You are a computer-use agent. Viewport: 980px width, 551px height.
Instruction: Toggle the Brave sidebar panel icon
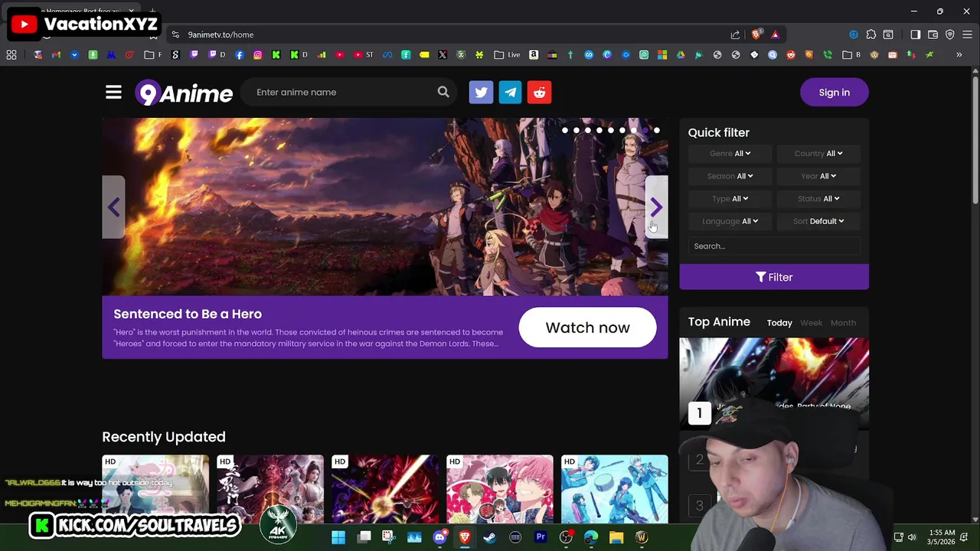[915, 34]
